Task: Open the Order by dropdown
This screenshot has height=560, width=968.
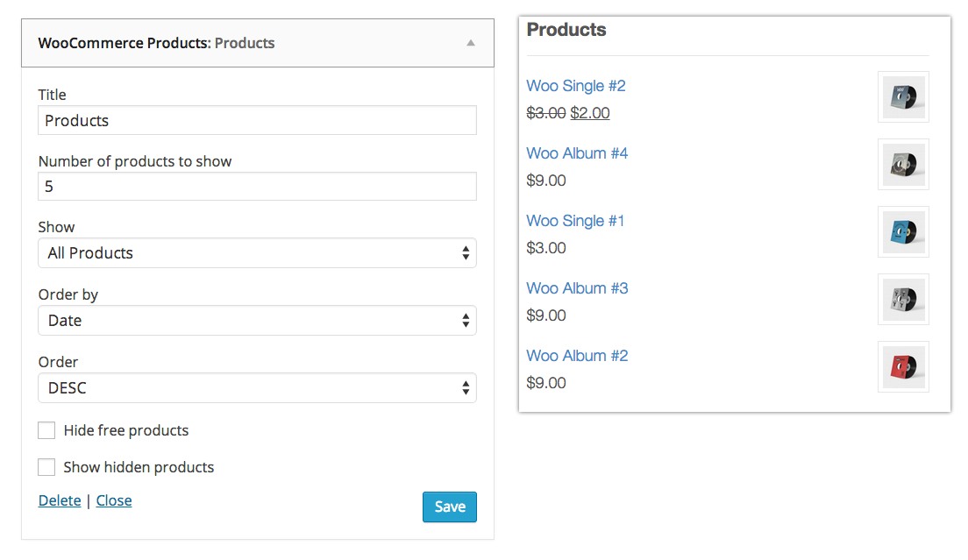Action: click(x=257, y=321)
